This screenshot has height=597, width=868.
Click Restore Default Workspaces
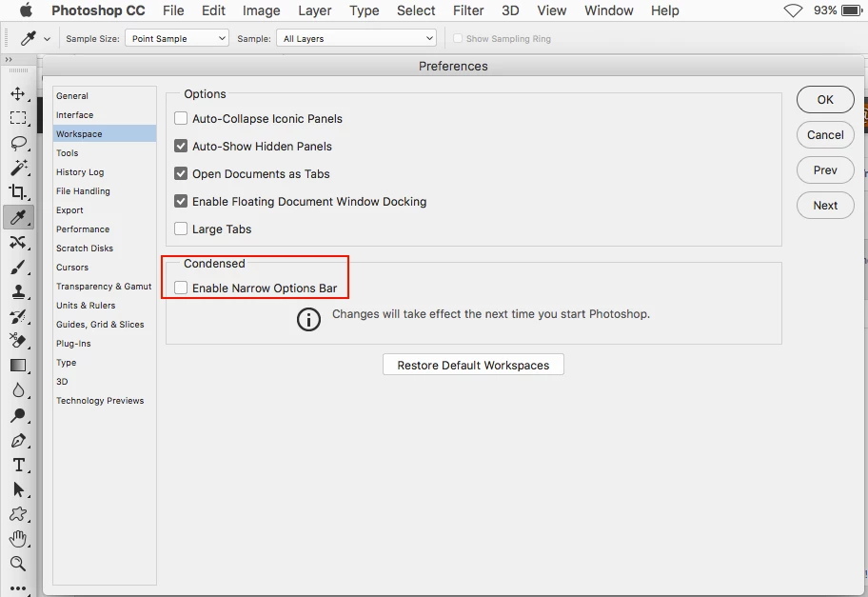(x=473, y=365)
